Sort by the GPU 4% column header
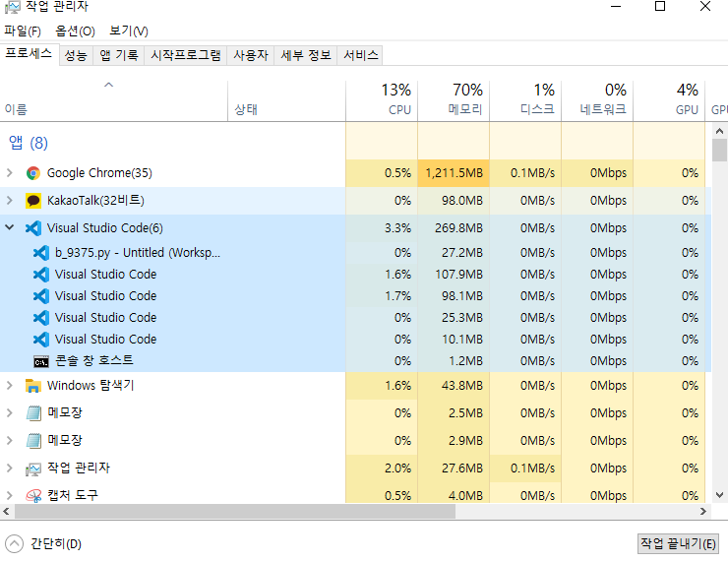The height and width of the screenshot is (562, 728). (669, 100)
